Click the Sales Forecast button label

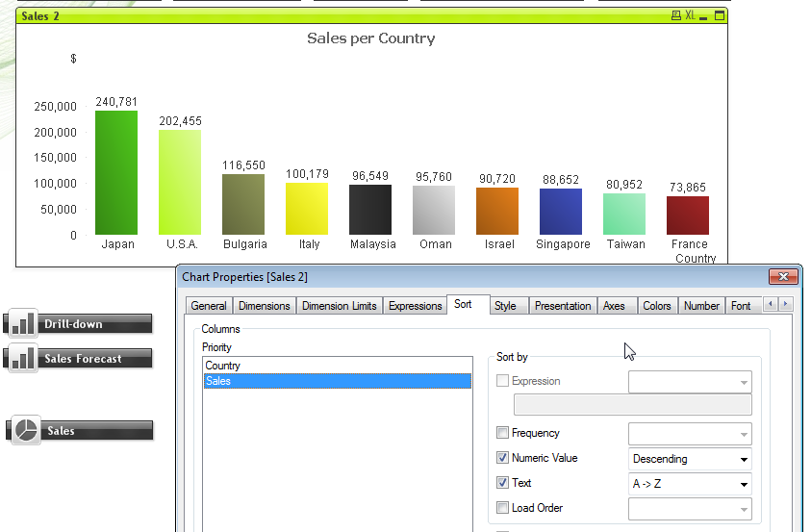coord(83,359)
